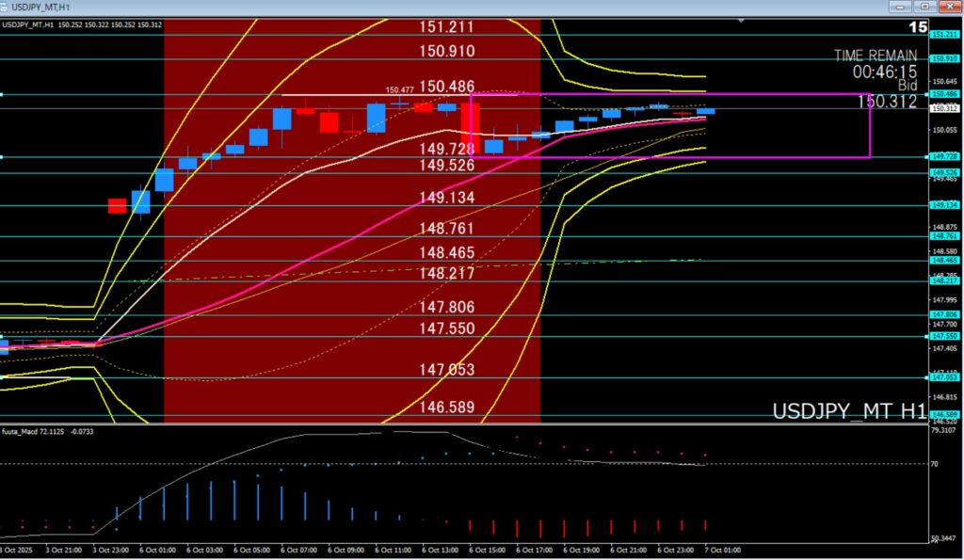This screenshot has width=964, height=560.
Task: Click the USDJPY_MT H1 watermark label
Action: (x=848, y=411)
